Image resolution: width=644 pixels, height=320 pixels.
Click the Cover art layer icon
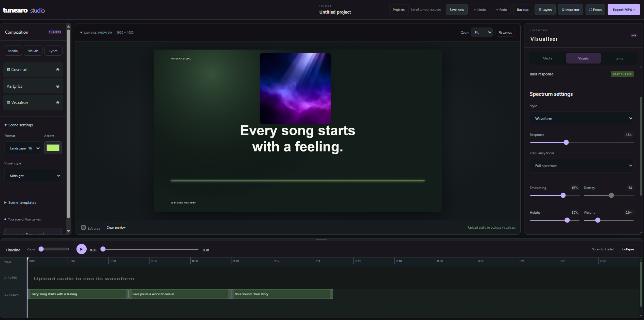point(8,70)
